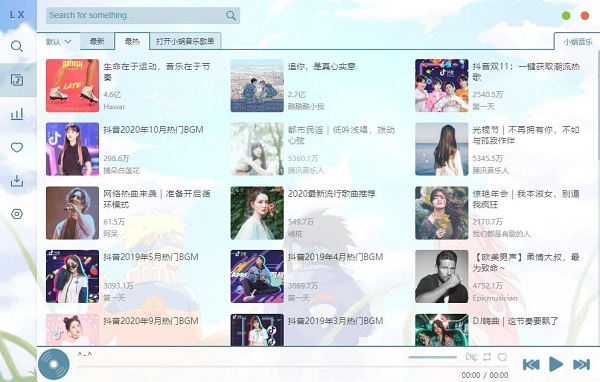Open the roller skates LATE cover playlist
Screen dimensions: 600x382
[72, 85]
